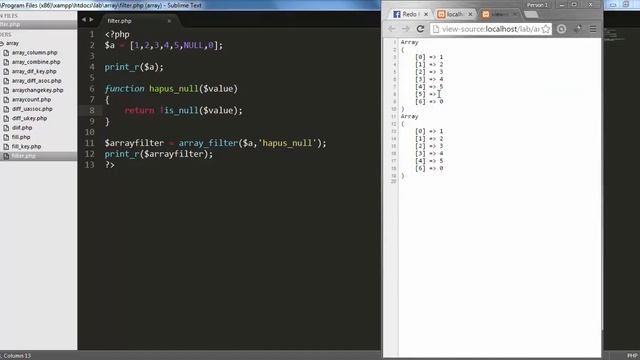Click file icon next to diff.php
640x360 pixels.
(x=6, y=128)
